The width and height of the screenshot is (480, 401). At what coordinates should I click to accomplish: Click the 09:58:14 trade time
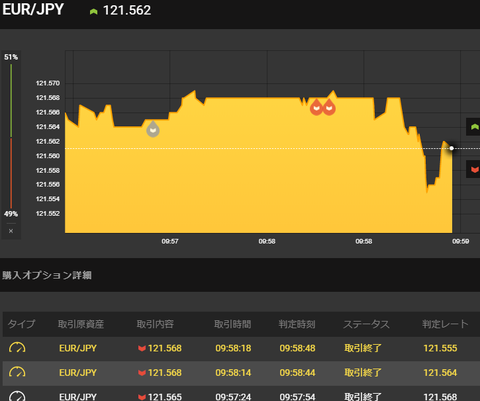233,373
